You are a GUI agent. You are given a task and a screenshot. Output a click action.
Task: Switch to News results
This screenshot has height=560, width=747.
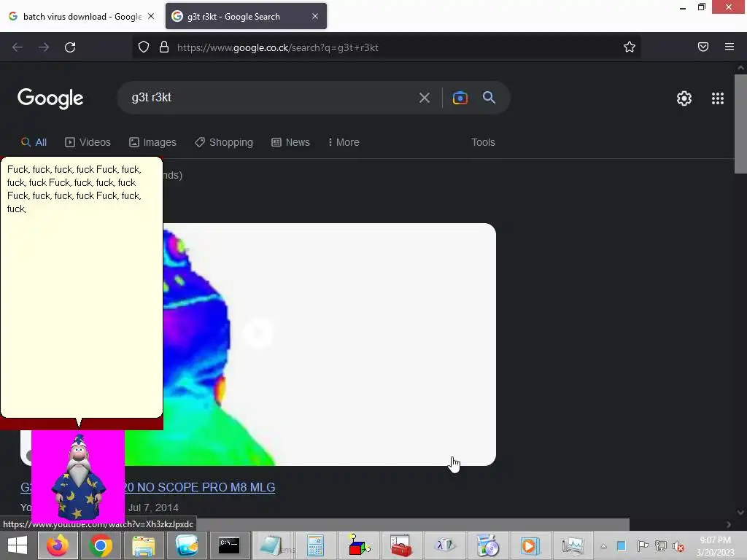[x=290, y=142]
